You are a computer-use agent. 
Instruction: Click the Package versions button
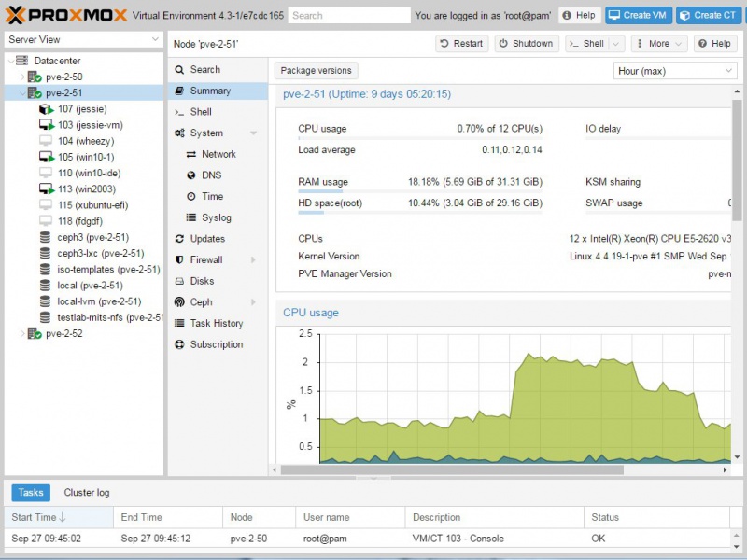(316, 71)
